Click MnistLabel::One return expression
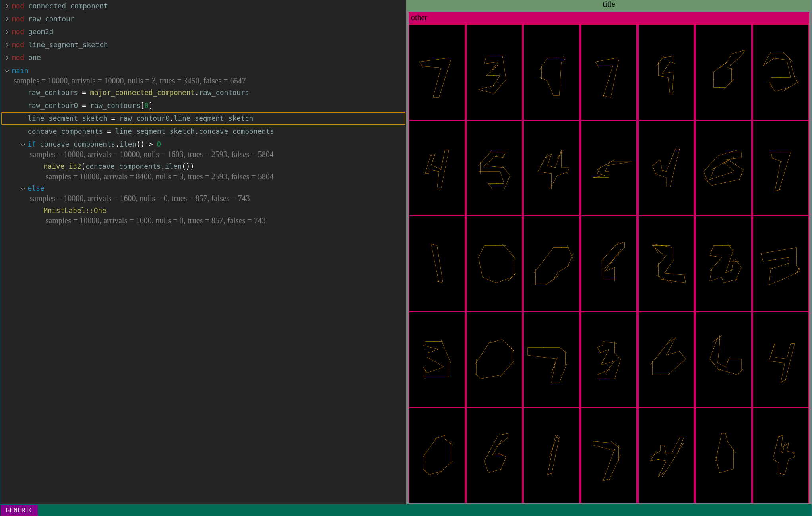This screenshot has height=516, width=812. (x=75, y=211)
